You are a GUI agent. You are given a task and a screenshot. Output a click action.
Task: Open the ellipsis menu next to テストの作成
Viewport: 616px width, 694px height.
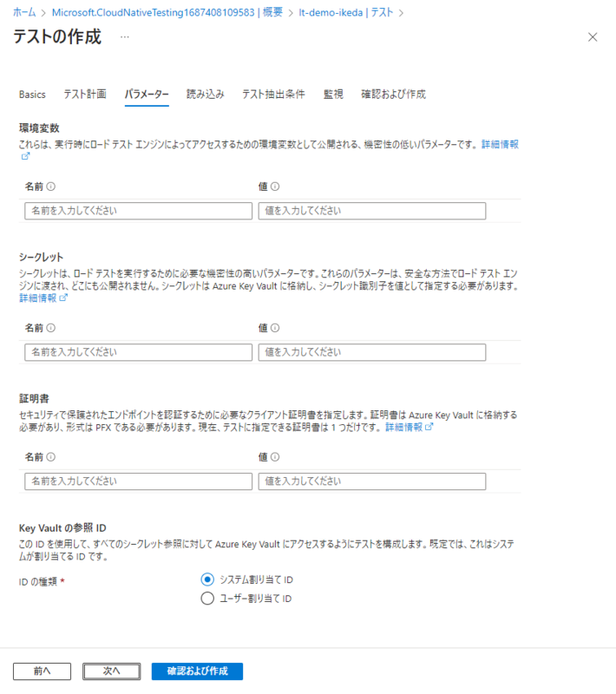click(125, 37)
